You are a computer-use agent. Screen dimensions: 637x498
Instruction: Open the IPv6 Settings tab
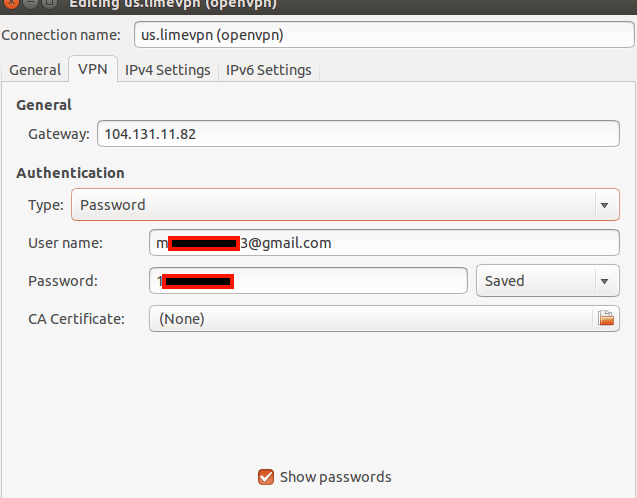pos(269,70)
